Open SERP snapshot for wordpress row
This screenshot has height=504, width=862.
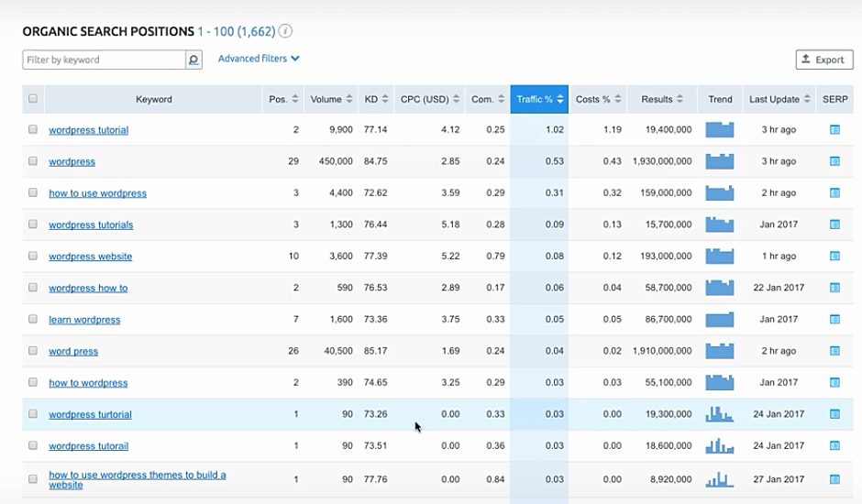click(x=834, y=161)
